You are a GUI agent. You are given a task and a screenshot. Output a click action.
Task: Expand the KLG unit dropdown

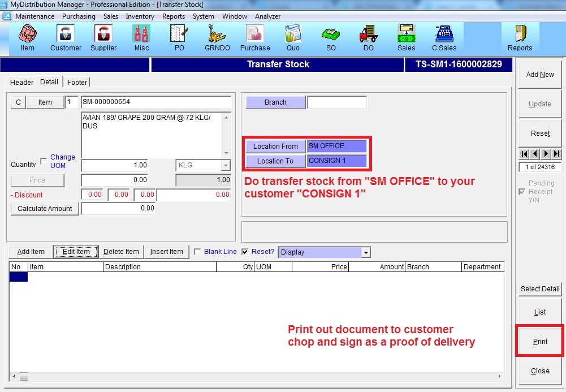pyautogui.click(x=226, y=165)
